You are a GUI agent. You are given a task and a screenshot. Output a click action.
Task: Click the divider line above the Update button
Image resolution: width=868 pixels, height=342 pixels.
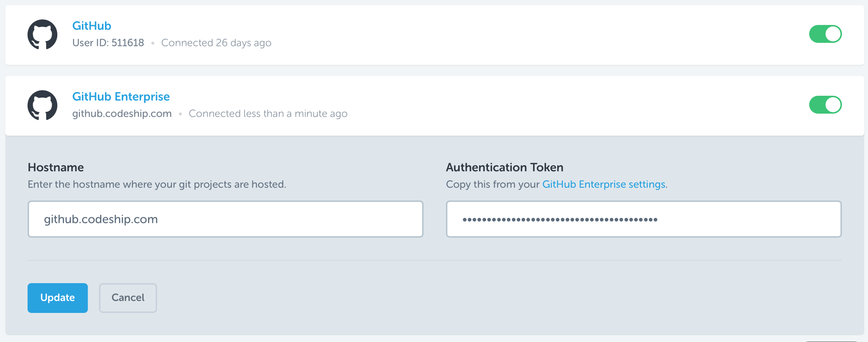[434, 260]
